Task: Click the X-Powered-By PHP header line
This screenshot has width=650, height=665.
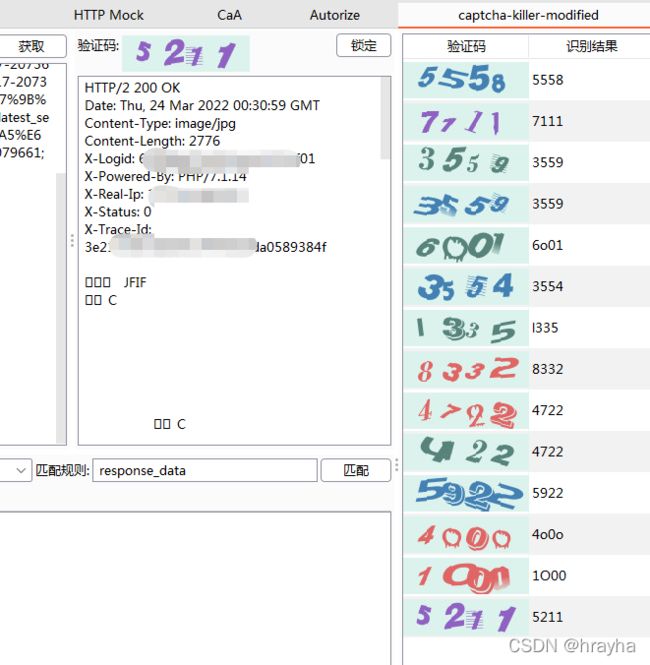Action: (165, 176)
